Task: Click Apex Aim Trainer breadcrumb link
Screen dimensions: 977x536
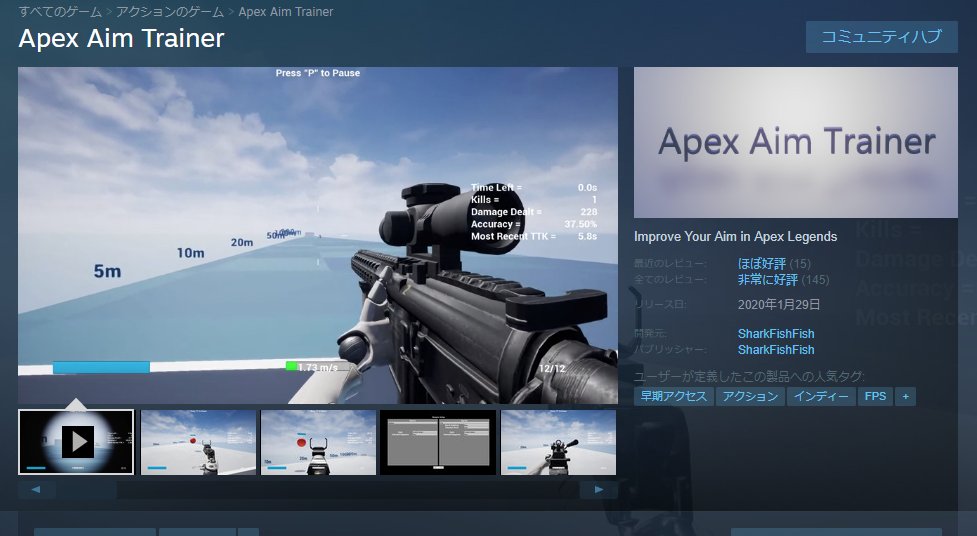Action: [x=285, y=12]
